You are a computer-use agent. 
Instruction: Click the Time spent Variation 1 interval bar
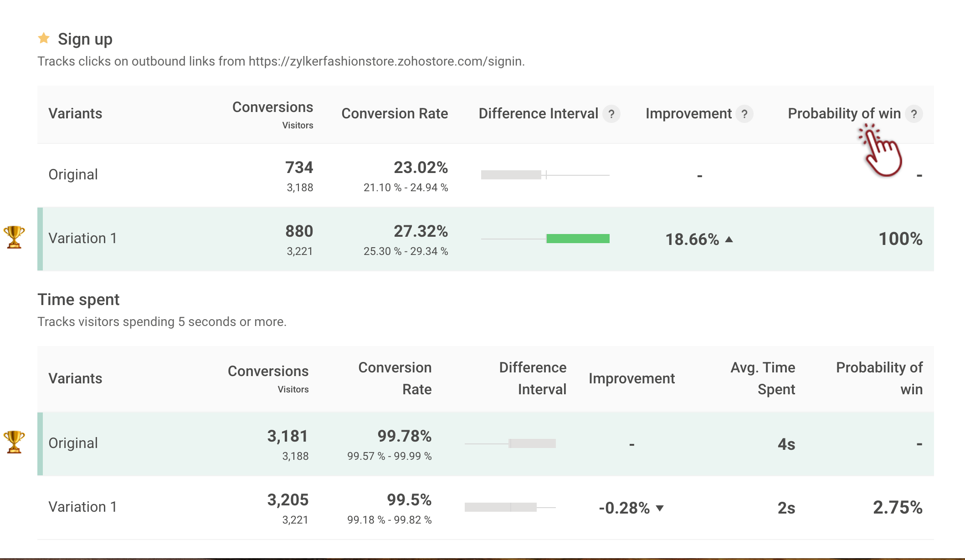500,507
